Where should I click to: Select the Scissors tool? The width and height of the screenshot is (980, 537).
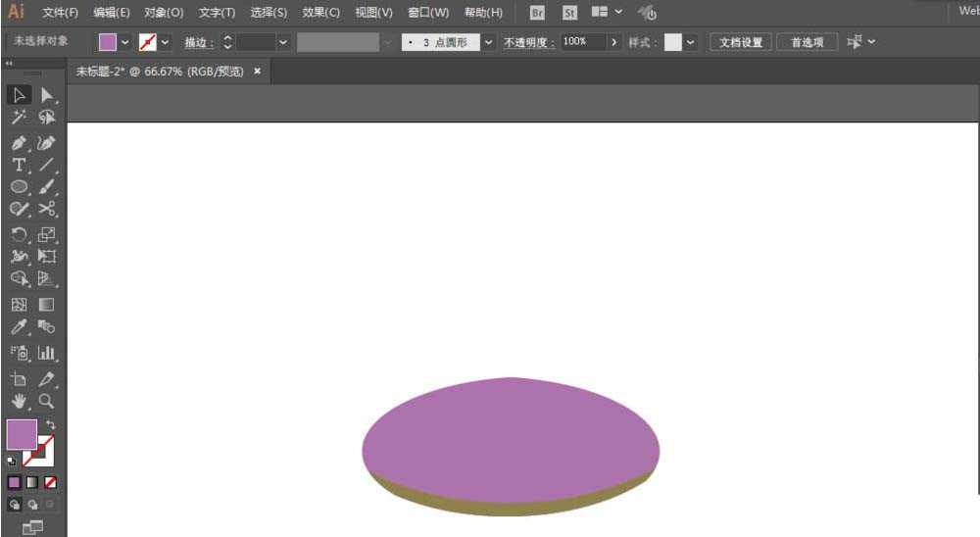click(47, 209)
